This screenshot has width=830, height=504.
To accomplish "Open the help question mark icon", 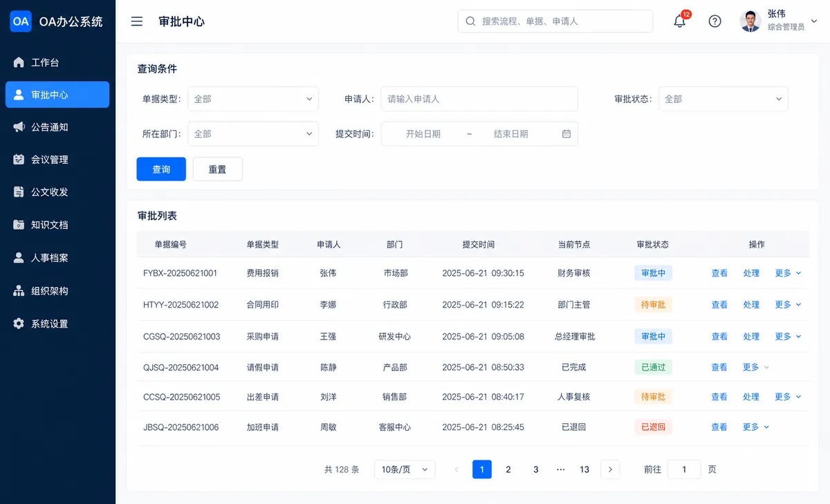I will (x=715, y=21).
